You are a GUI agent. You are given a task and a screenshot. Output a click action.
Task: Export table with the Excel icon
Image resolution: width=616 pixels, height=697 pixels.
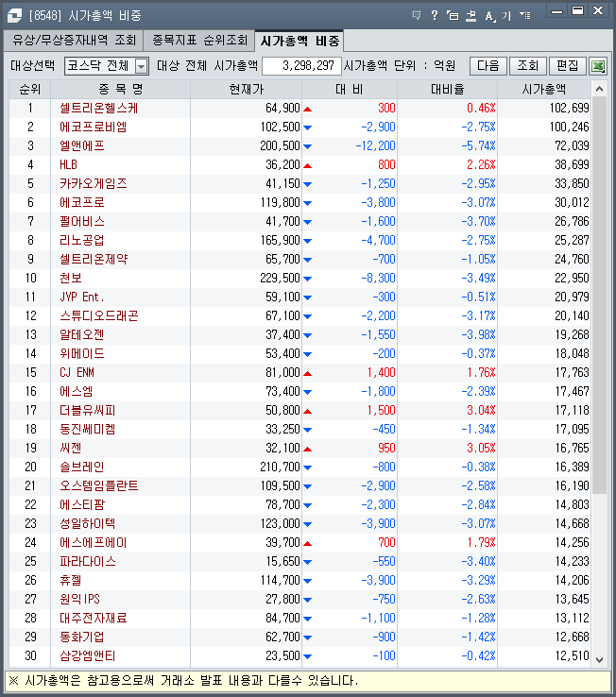coord(598,66)
